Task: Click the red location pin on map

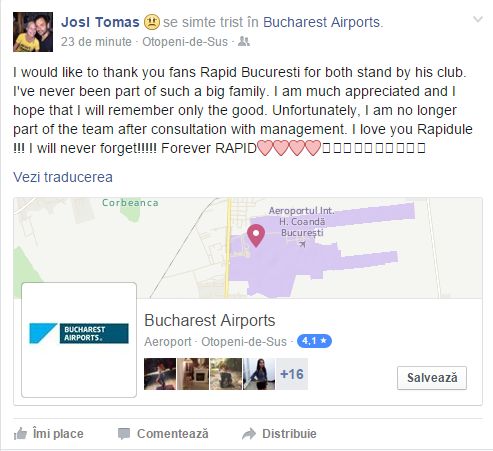Action: click(x=256, y=235)
